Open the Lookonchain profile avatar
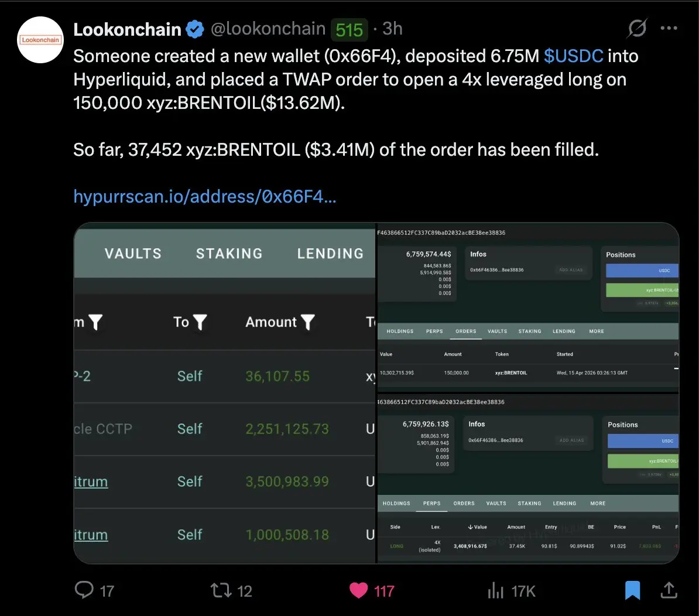The image size is (699, 616). click(x=40, y=40)
